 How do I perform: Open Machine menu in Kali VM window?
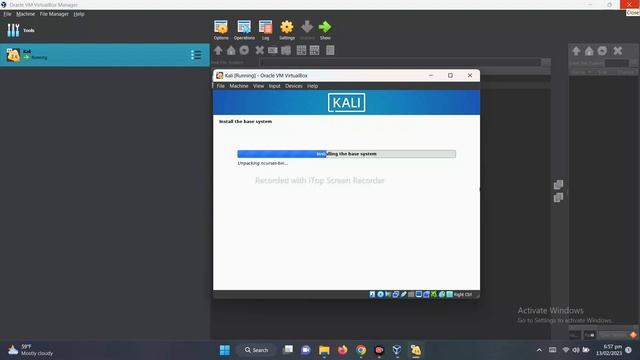click(x=239, y=86)
